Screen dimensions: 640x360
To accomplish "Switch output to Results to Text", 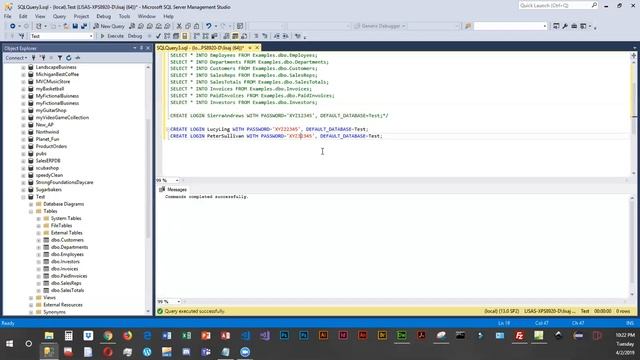I will pyautogui.click(x=226, y=36).
